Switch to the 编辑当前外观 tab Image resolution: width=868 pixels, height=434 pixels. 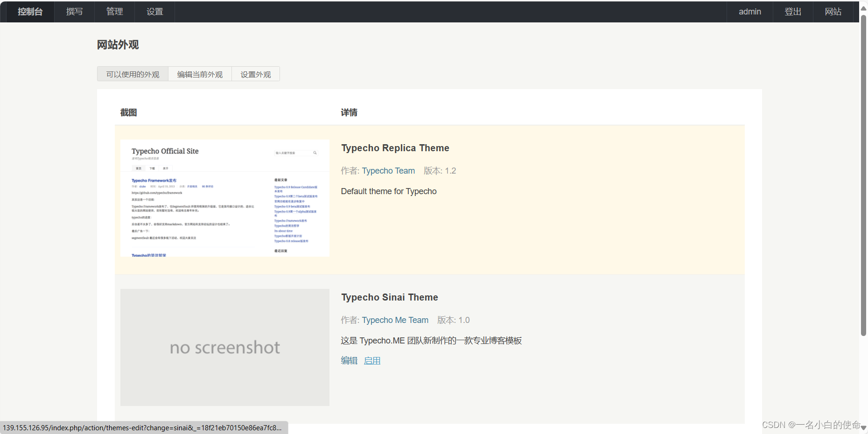[x=200, y=74]
